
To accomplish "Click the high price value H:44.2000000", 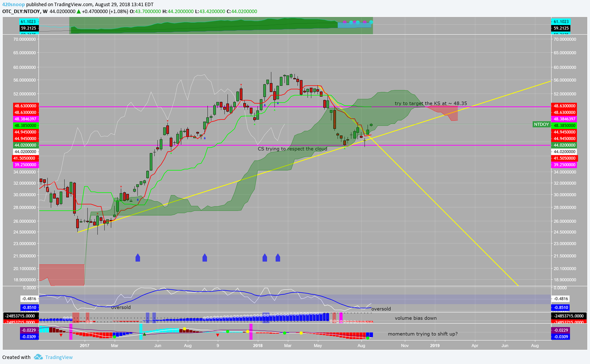I will point(177,12).
